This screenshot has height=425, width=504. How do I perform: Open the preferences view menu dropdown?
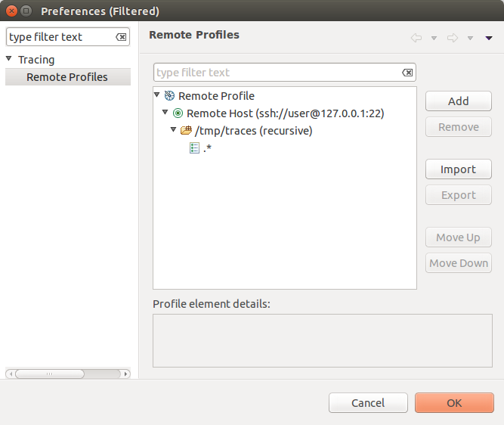point(489,38)
